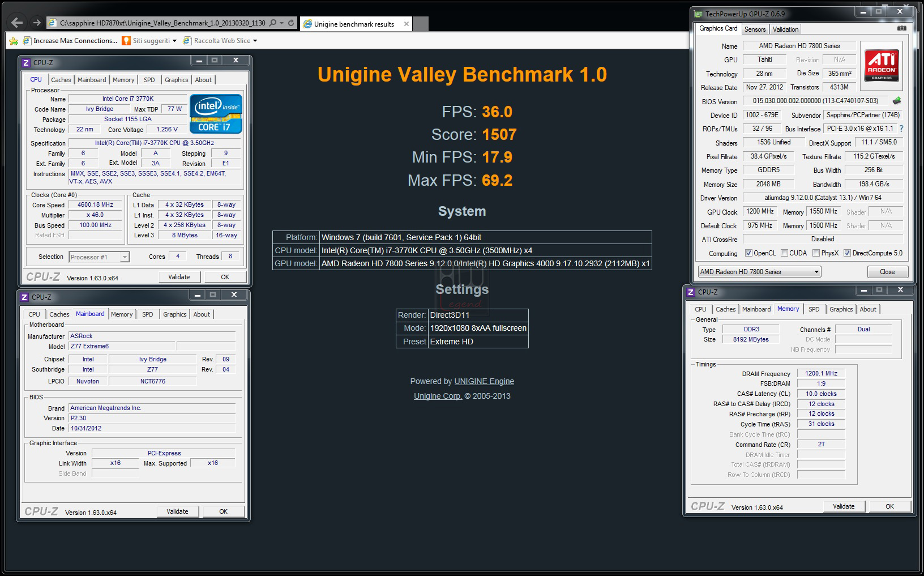This screenshot has height=576, width=924.
Task: Open the Increase Max Connections favorite
Action: [70, 40]
